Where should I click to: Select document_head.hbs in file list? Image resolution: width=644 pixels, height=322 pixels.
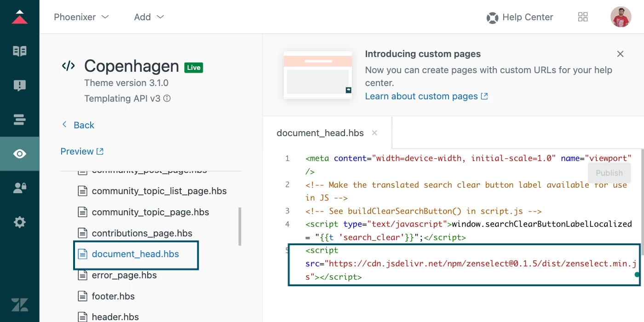click(135, 254)
